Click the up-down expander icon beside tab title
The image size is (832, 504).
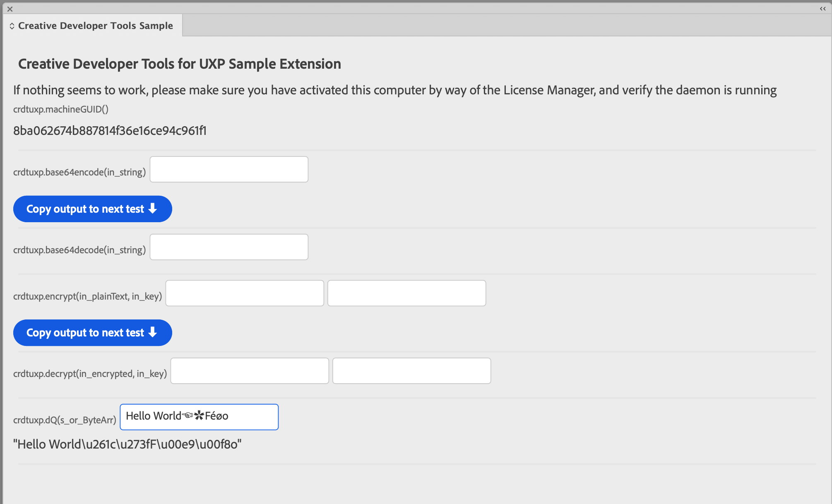12,26
